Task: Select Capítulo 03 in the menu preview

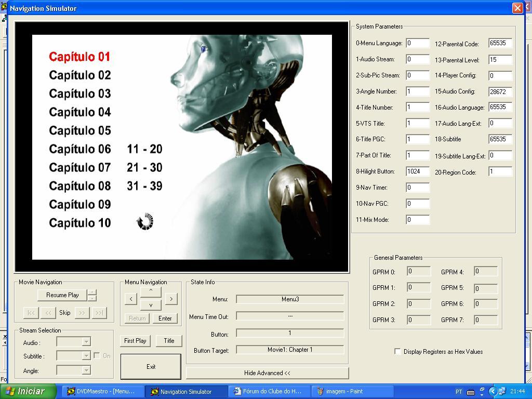Action: point(79,94)
